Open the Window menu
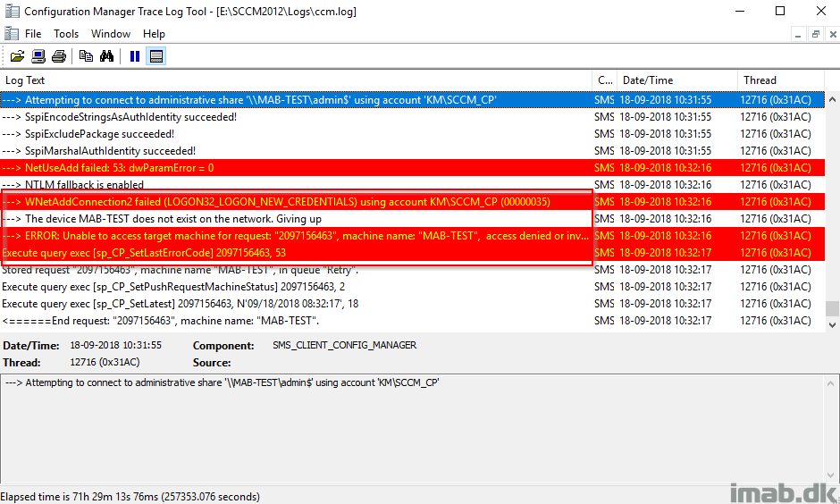The width and height of the screenshot is (840, 504). click(110, 34)
